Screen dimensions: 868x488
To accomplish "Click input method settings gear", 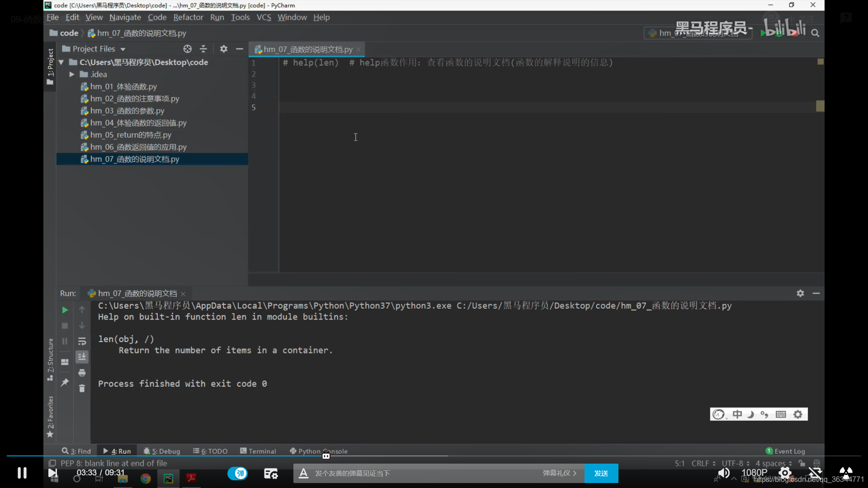I will pyautogui.click(x=798, y=414).
